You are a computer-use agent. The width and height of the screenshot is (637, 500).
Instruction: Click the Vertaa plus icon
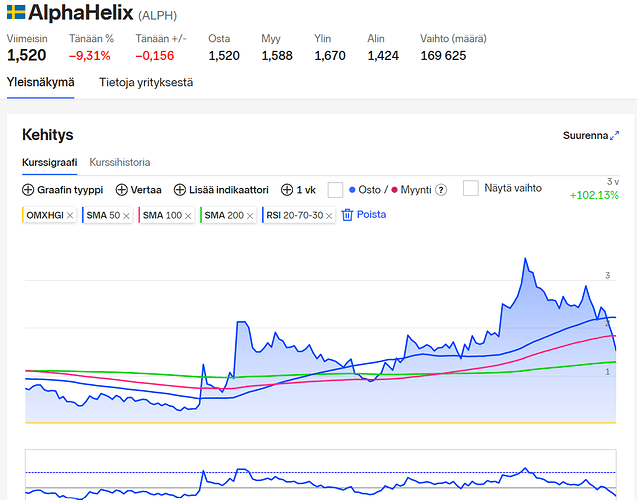tap(121, 190)
